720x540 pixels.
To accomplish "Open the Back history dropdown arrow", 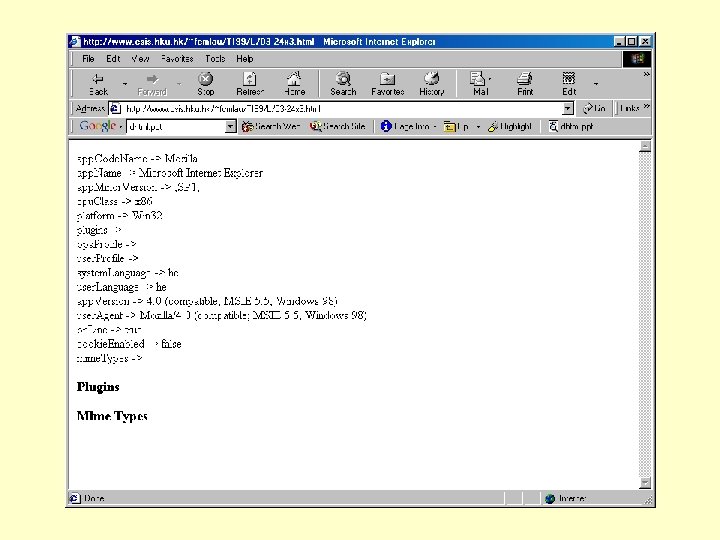I will click(125, 84).
